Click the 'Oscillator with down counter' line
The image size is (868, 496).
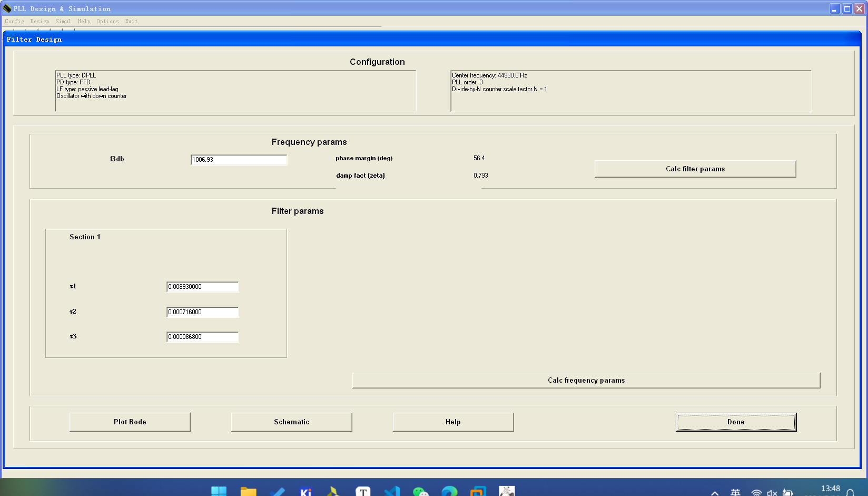(92, 96)
